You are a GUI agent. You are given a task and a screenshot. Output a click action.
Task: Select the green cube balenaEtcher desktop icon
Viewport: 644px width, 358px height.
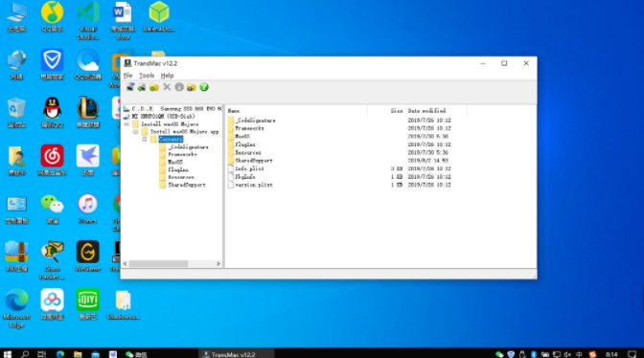click(x=159, y=17)
